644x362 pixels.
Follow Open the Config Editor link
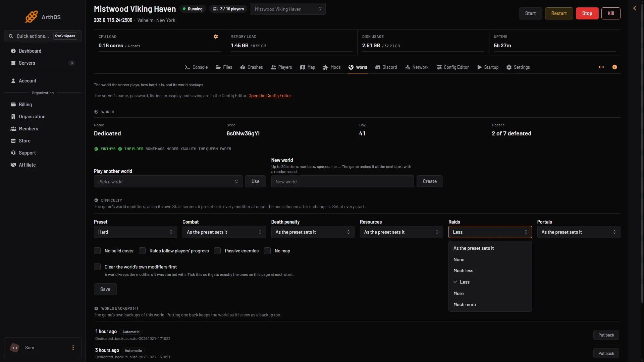tap(270, 96)
